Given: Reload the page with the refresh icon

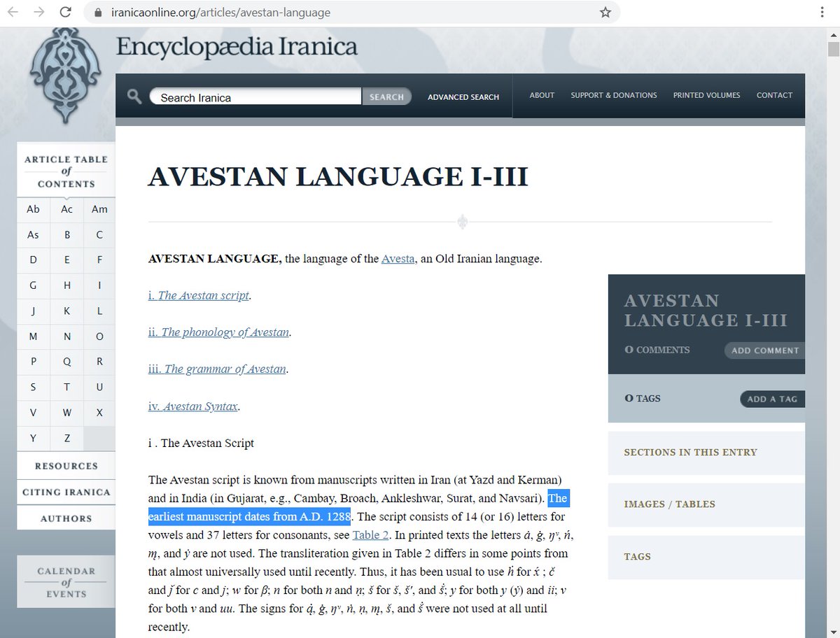Looking at the screenshot, I should click(65, 12).
